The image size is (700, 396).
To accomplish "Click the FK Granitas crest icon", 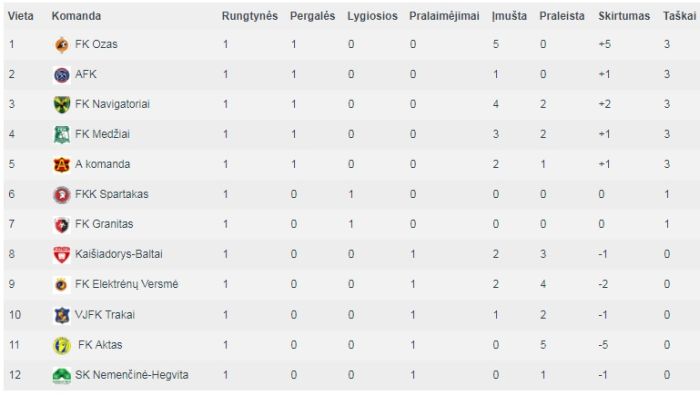I will [62, 225].
